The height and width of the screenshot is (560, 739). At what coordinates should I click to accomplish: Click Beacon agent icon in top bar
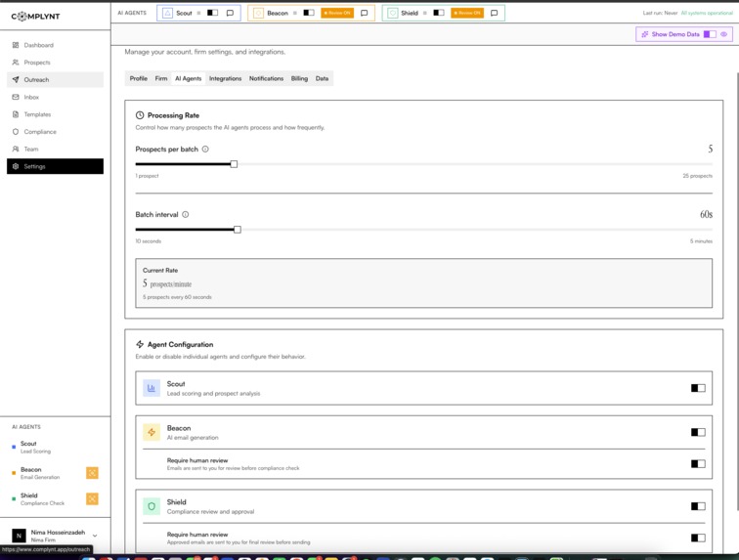258,14
